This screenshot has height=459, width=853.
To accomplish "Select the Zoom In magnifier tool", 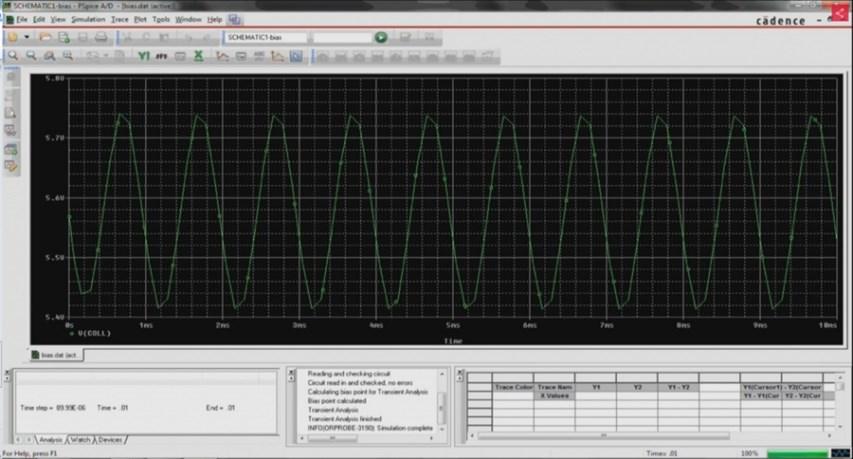I will pyautogui.click(x=13, y=55).
